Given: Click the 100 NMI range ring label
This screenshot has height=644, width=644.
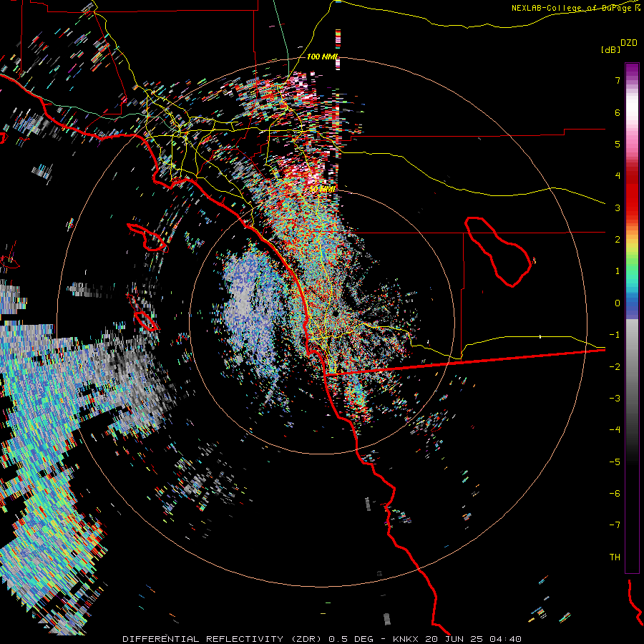Looking at the screenshot, I should (x=323, y=57).
